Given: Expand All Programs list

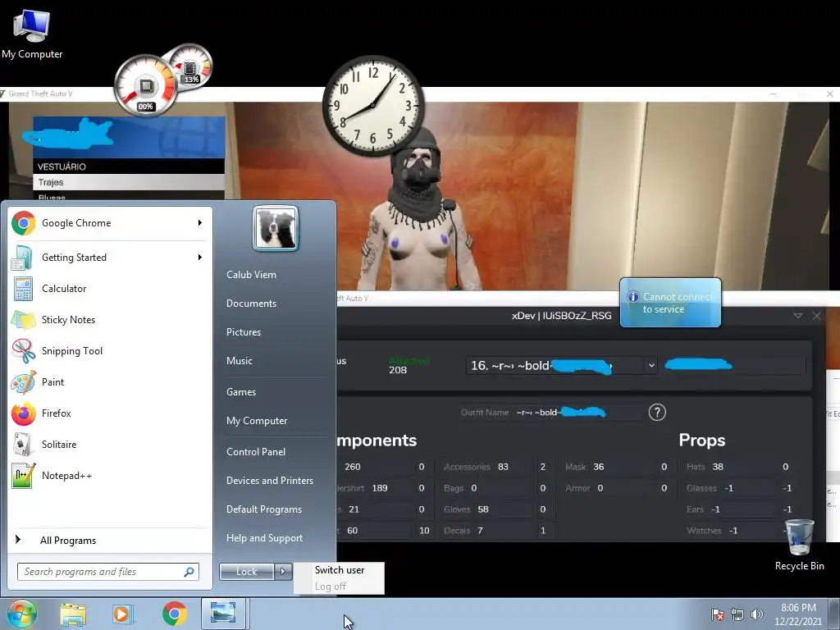Looking at the screenshot, I should [67, 540].
